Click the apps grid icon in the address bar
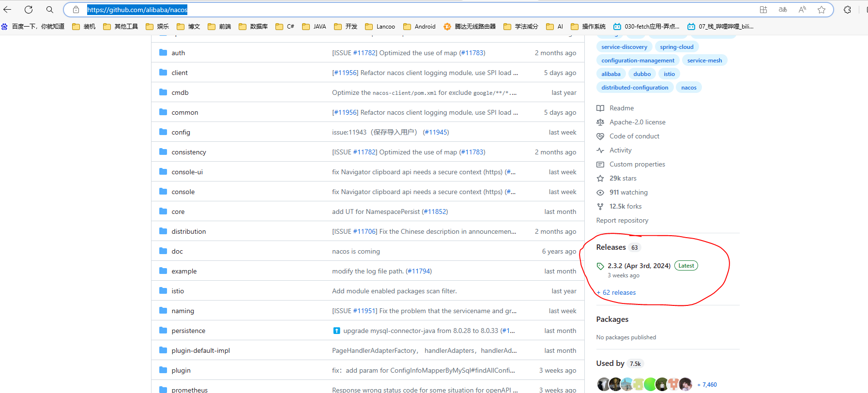The width and height of the screenshot is (868, 393). [763, 10]
